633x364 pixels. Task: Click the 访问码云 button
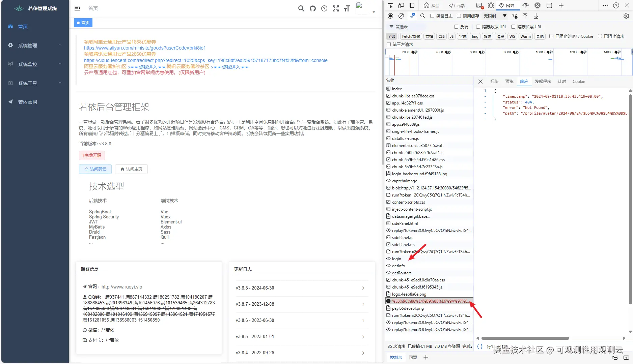95,169
